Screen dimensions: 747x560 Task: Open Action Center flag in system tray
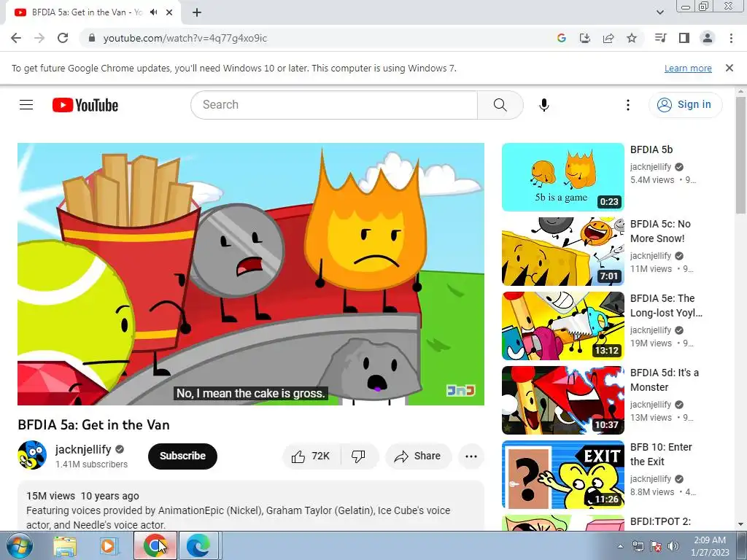coord(656,546)
